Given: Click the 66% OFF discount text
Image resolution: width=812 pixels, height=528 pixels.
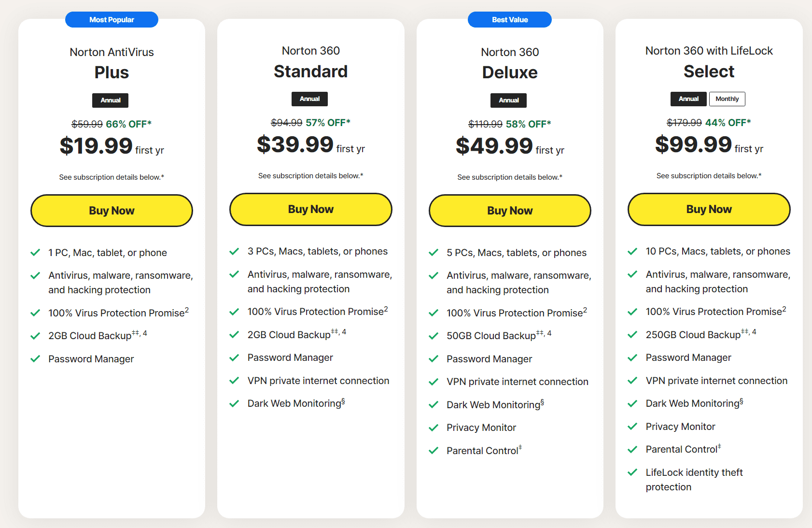Looking at the screenshot, I should (x=128, y=124).
